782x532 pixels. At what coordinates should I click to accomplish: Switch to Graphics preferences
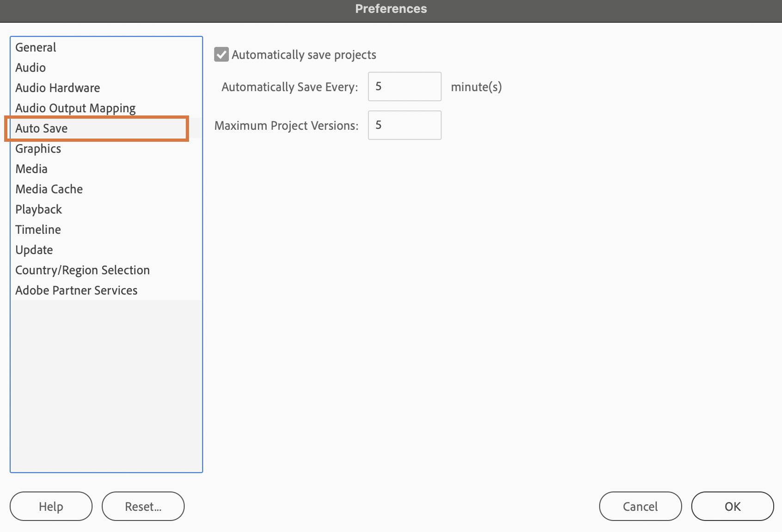click(38, 149)
